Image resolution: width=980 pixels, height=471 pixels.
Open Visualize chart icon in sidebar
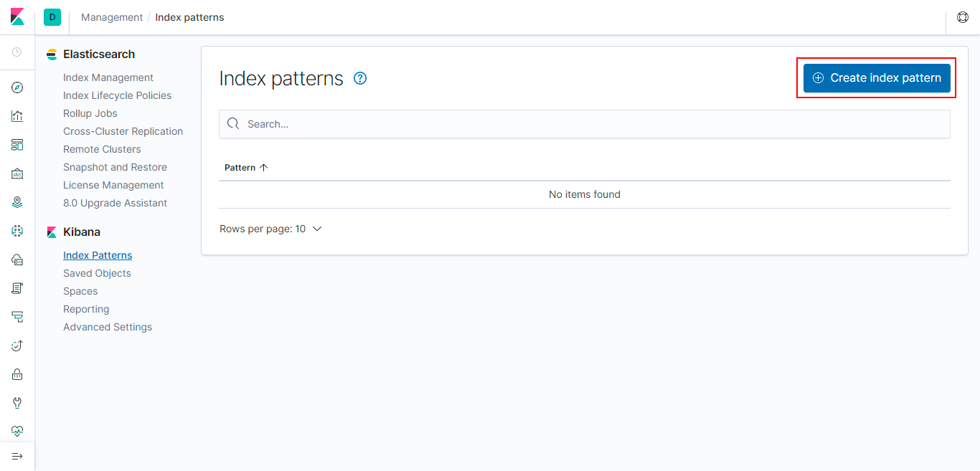tap(17, 116)
